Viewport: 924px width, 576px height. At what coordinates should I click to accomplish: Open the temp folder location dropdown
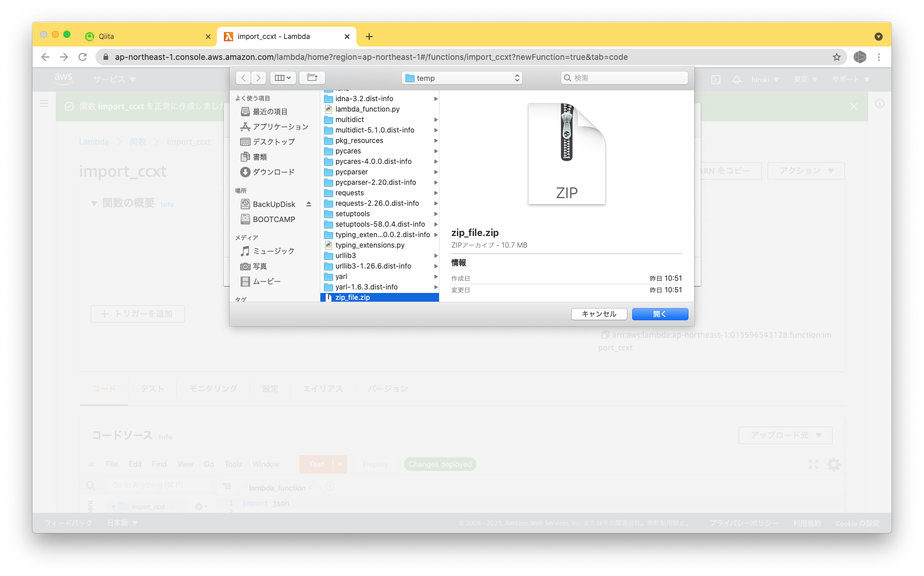click(462, 78)
